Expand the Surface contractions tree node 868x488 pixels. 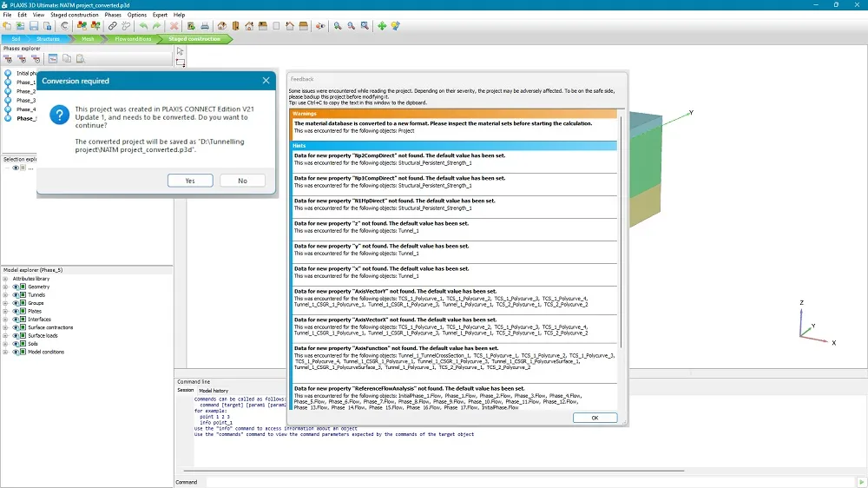(x=5, y=327)
